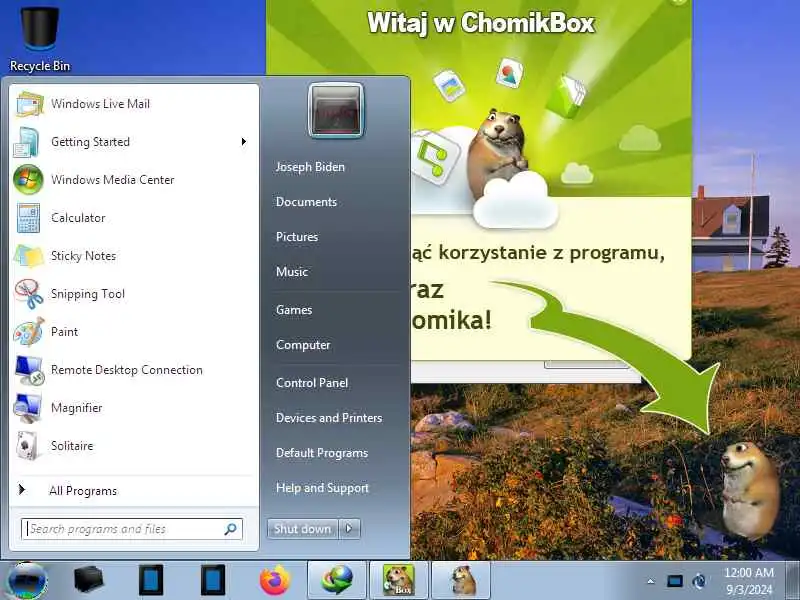The height and width of the screenshot is (600, 800).
Task: Open the black box taskbar icon
Action: pos(88,581)
